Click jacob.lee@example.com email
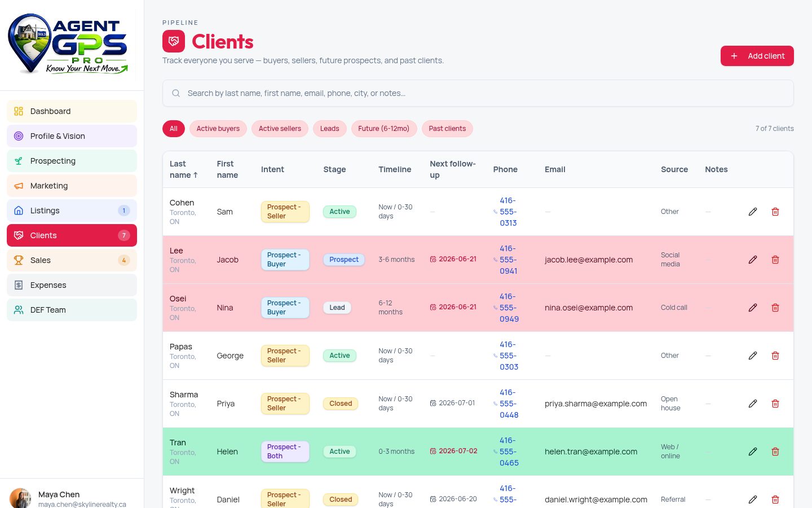812x508 pixels. [589, 260]
